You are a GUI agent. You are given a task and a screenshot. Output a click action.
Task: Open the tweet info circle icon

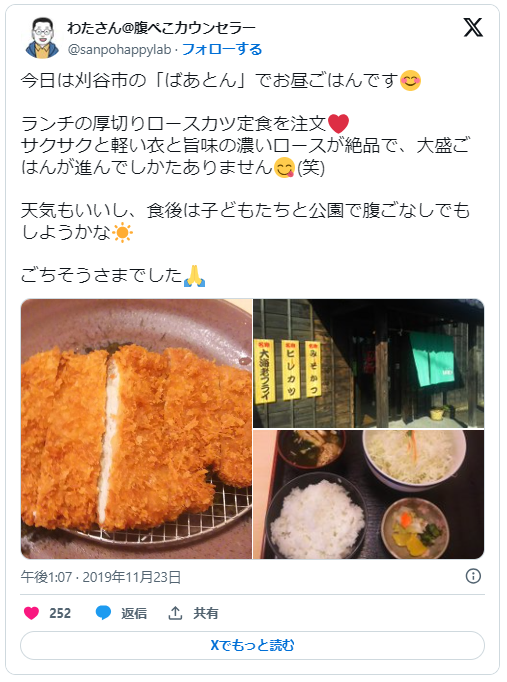(473, 576)
